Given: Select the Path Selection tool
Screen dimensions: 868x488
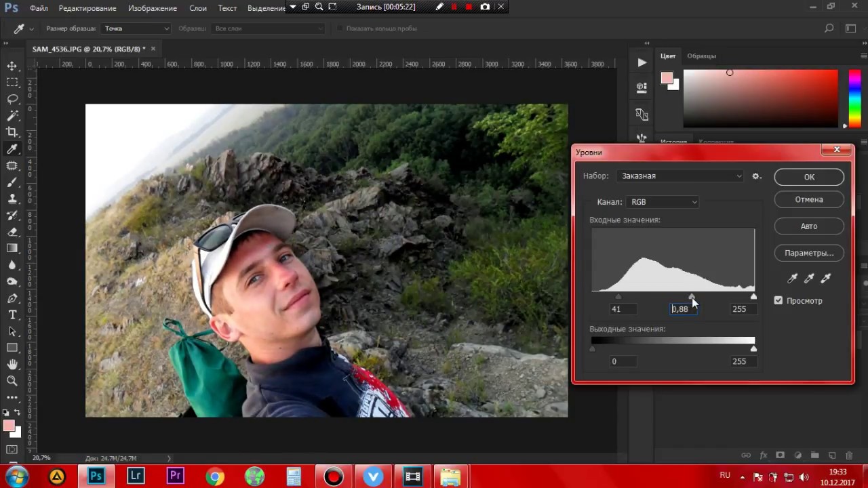Looking at the screenshot, I should 12,331.
